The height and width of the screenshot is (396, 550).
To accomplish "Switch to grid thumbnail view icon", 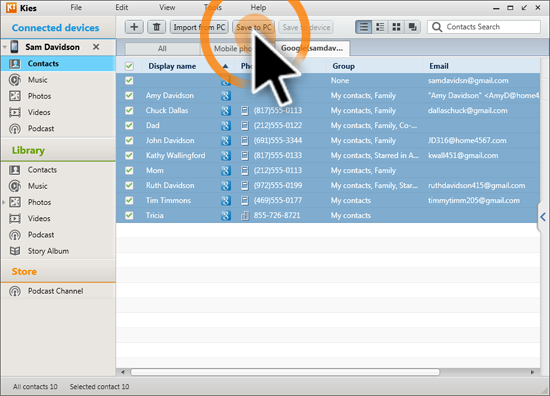I will [x=396, y=27].
